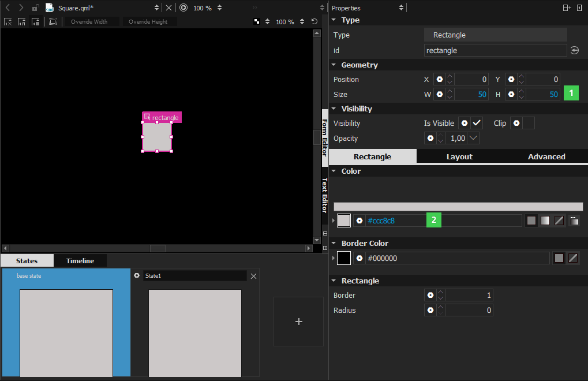This screenshot has width=588, height=381.
Task: Open the Square.qml document selector dropdown
Action: (x=156, y=8)
